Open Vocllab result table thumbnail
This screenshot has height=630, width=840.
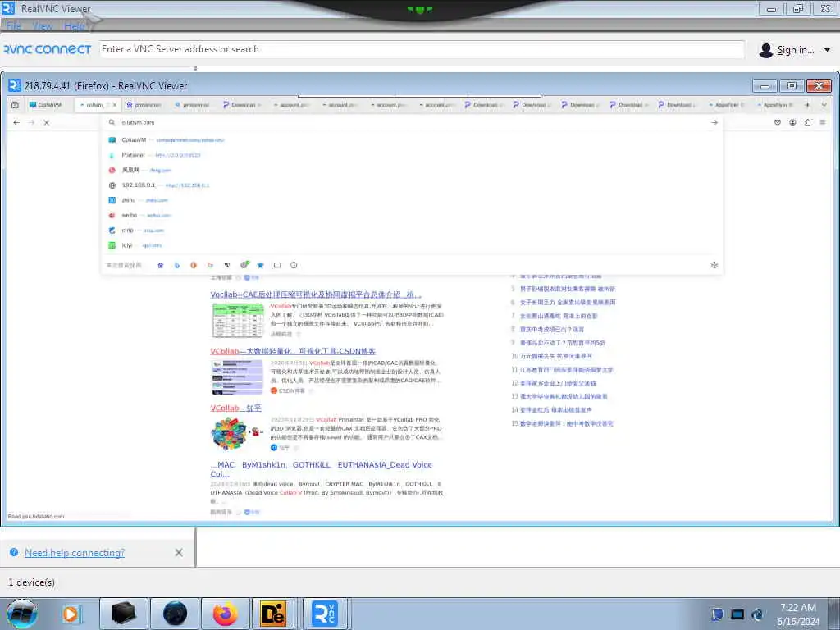tap(238, 320)
